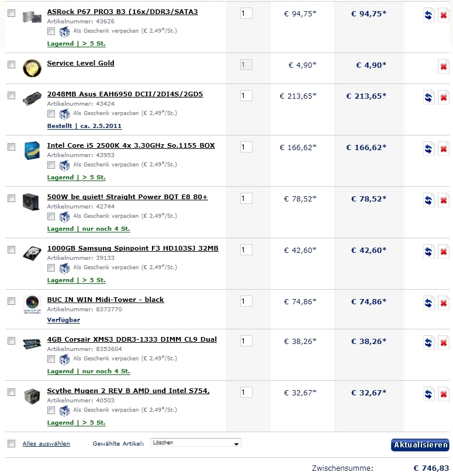Select the row checkbox for Service Level Gold
453x476 pixels.
click(x=11, y=64)
